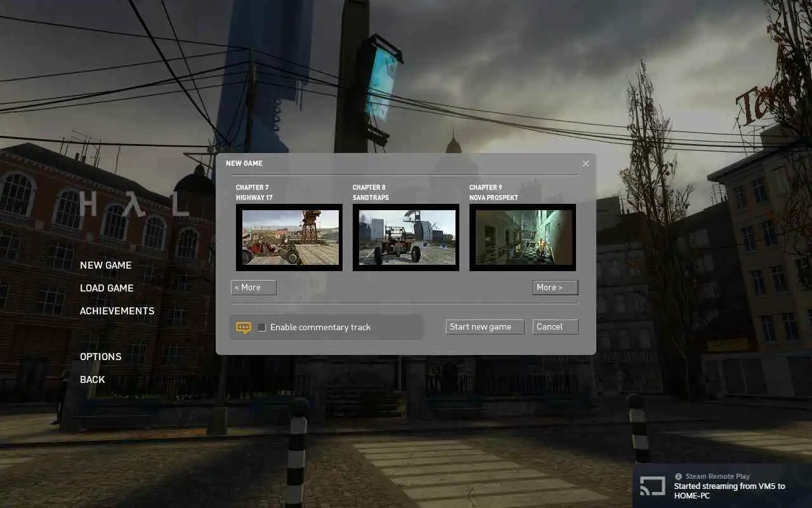Click the 'NEW GAME' dialog title
Image resolution: width=812 pixels, height=508 pixels.
coord(244,164)
